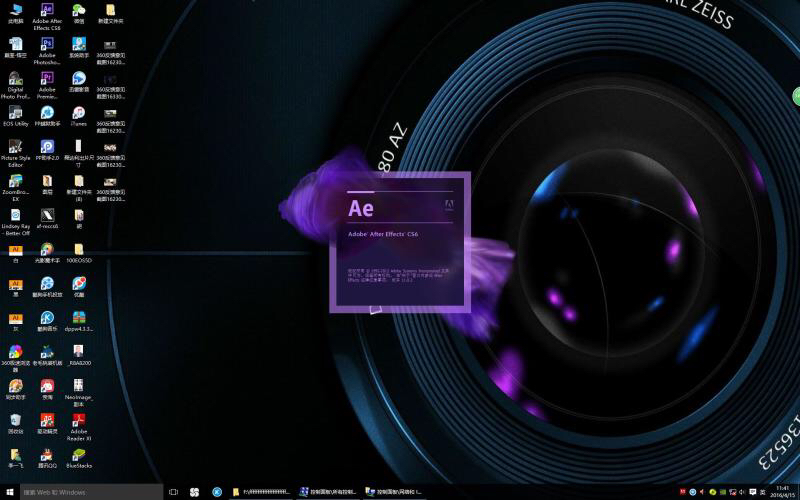This screenshot has height=500, width=800.
Task: Open the Windows Start menu
Action: [10, 492]
